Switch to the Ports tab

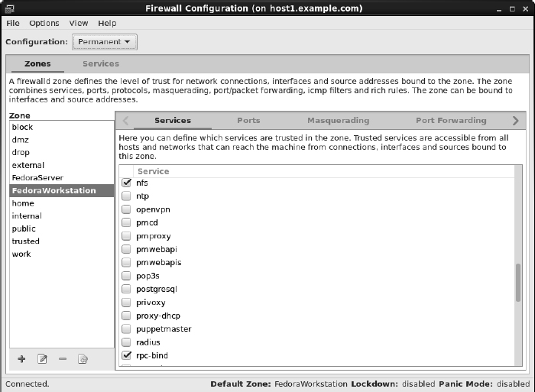click(x=248, y=121)
